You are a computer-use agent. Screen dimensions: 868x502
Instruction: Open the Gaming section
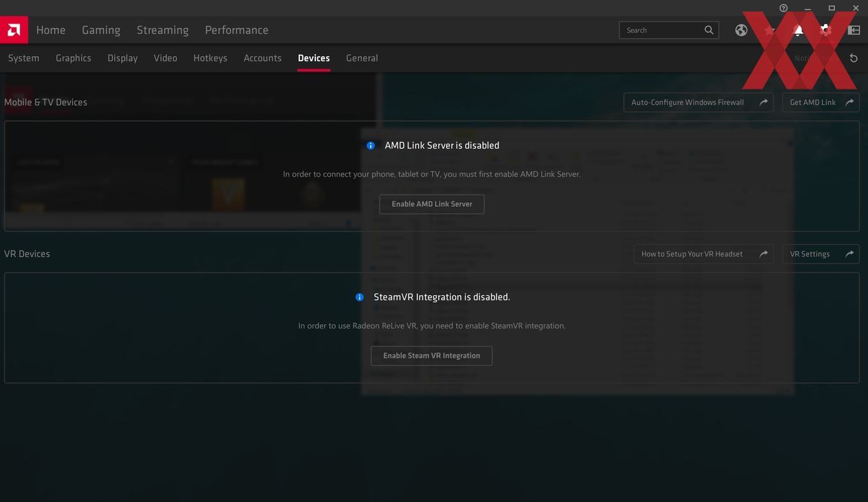(101, 30)
